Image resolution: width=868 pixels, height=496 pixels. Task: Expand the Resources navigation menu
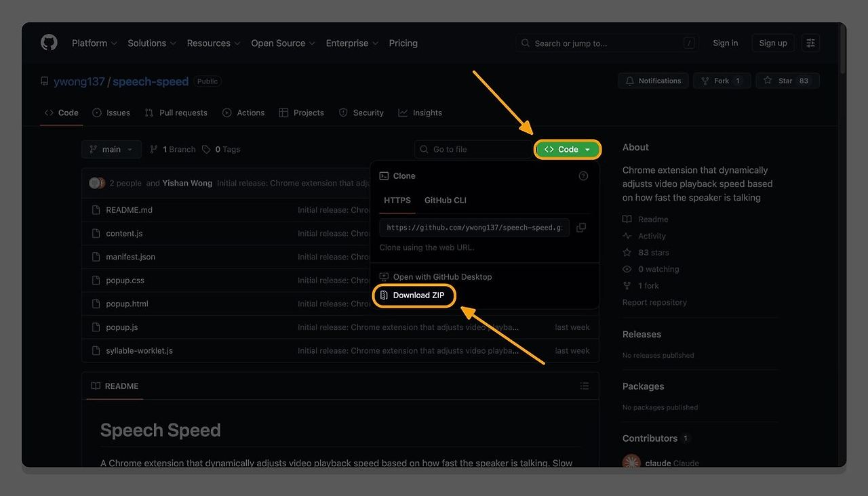point(214,43)
